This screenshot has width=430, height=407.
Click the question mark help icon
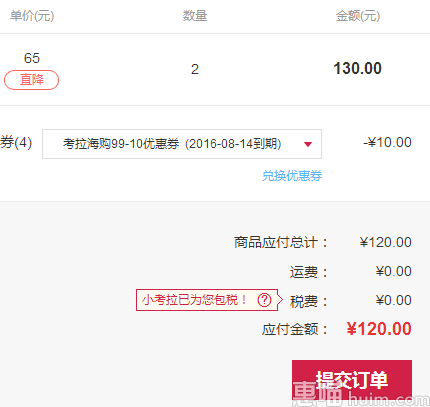(x=264, y=300)
